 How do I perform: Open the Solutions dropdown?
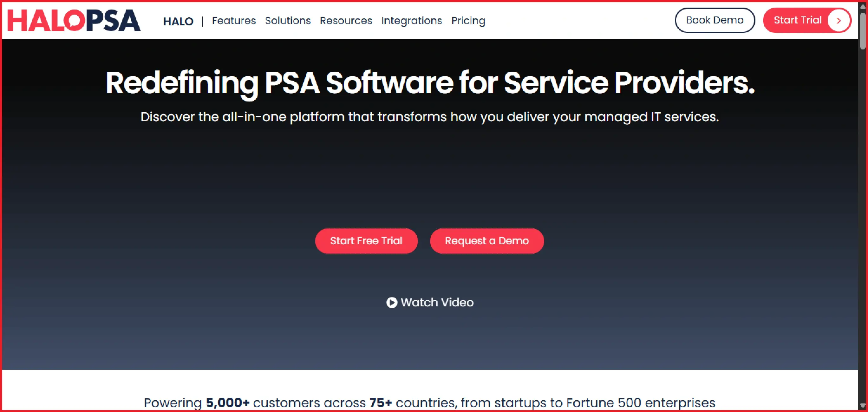288,21
